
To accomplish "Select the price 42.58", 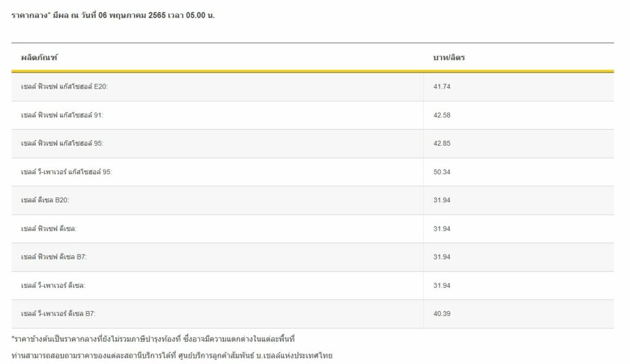I will [442, 115].
